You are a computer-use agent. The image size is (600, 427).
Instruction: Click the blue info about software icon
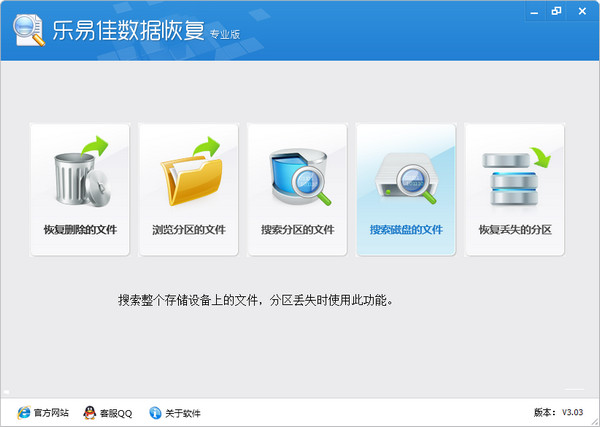click(x=155, y=412)
